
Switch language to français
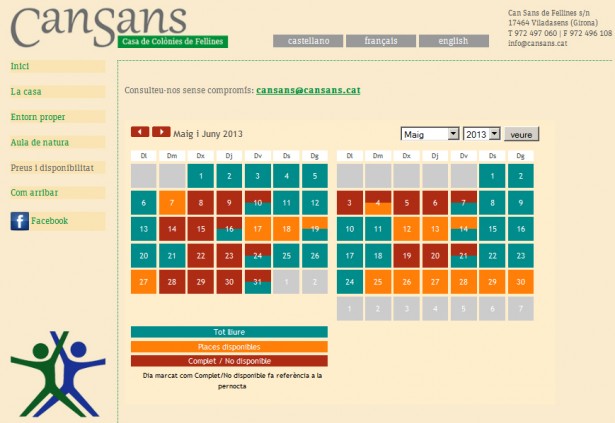coord(380,41)
